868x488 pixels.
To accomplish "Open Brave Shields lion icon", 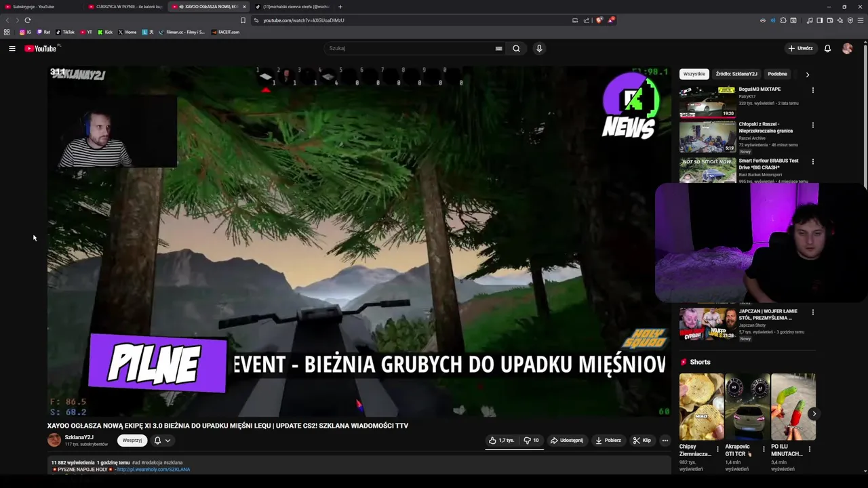I will pos(599,20).
